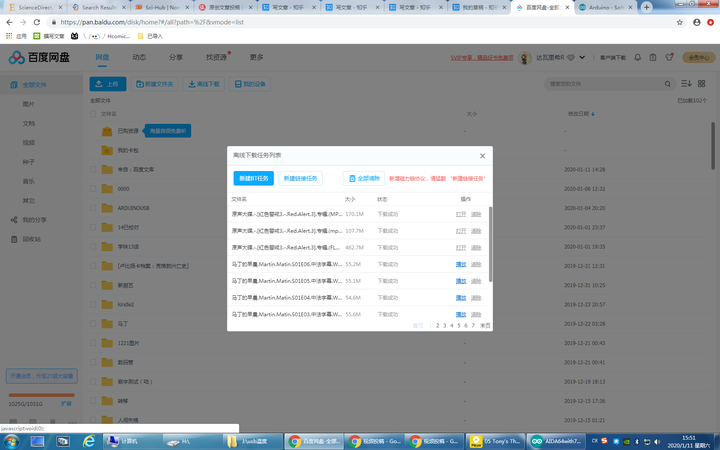Click the task list dialog scrollbar
This screenshot has height=450, width=720.
(x=490, y=244)
